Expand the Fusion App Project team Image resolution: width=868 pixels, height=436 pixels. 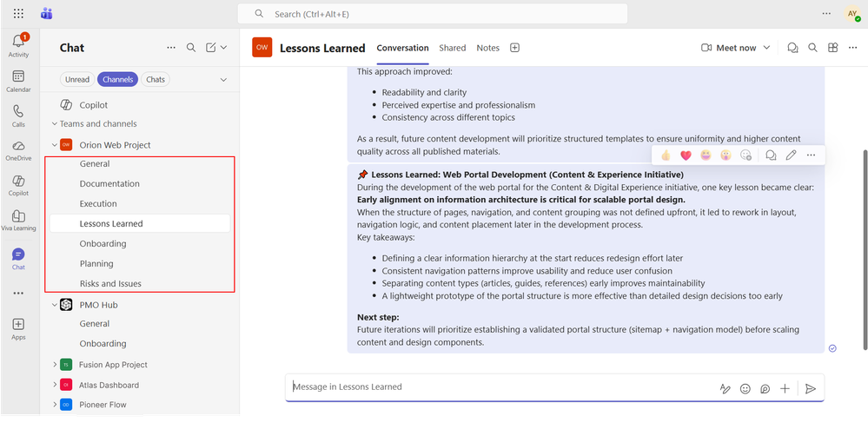54,365
